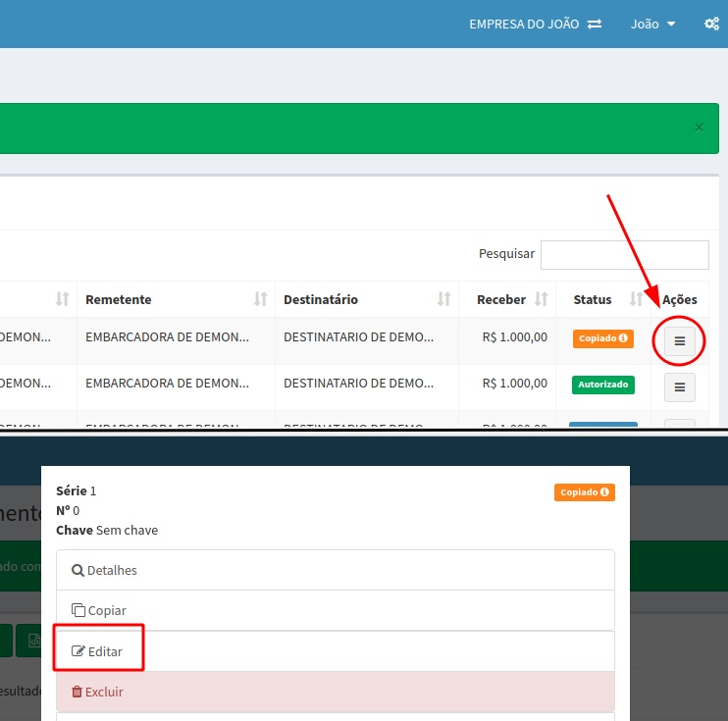
Task: Dismiss the green alert banner
Action: (x=699, y=128)
